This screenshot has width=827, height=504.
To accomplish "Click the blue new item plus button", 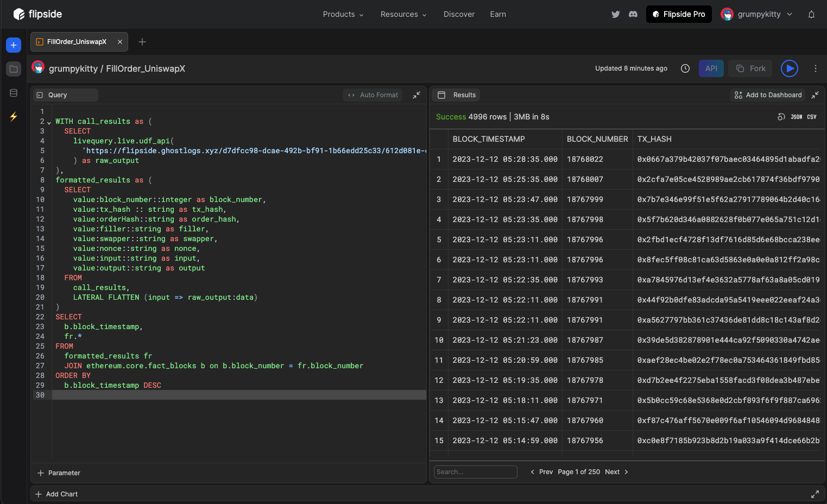I will click(x=14, y=45).
